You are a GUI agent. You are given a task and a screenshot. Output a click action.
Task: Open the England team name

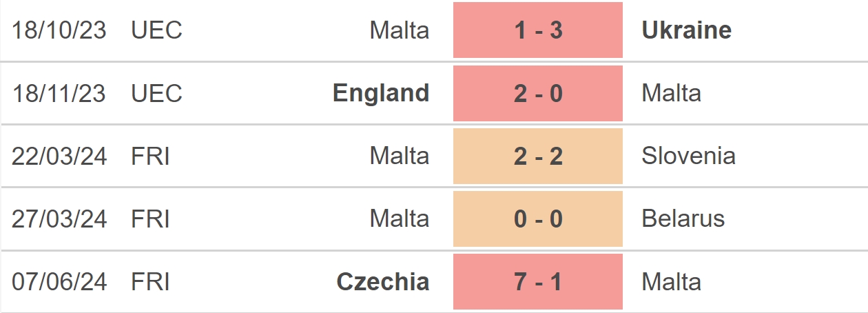(381, 94)
